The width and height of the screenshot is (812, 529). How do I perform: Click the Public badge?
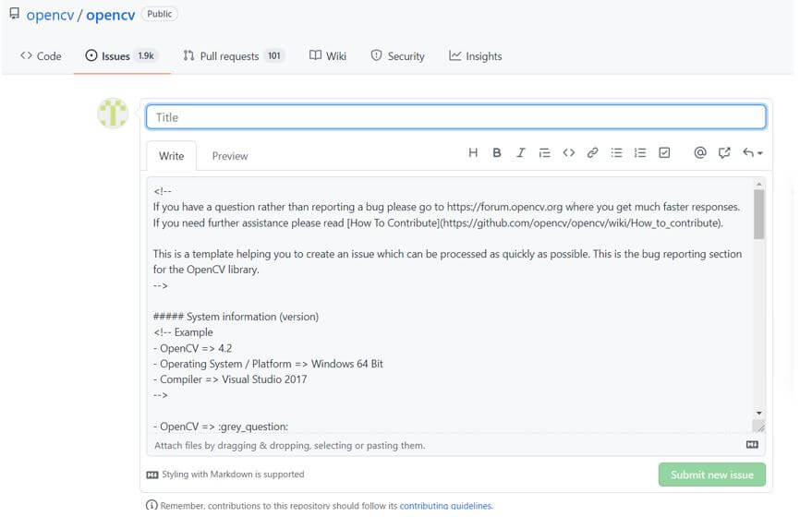(x=160, y=14)
